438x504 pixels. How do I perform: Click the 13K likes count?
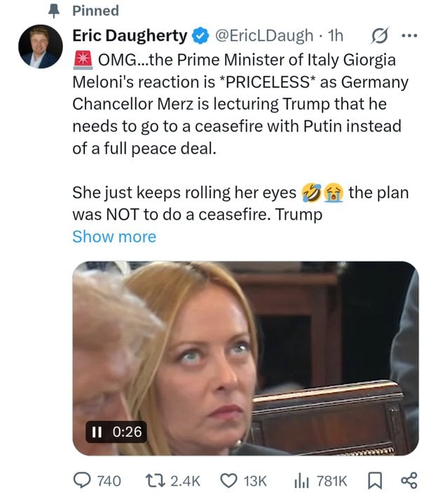[x=255, y=481]
